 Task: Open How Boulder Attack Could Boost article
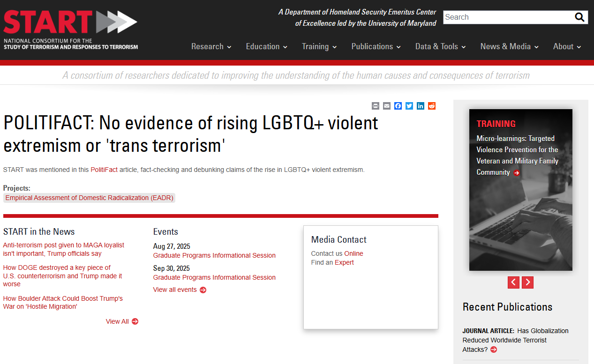pos(63,302)
